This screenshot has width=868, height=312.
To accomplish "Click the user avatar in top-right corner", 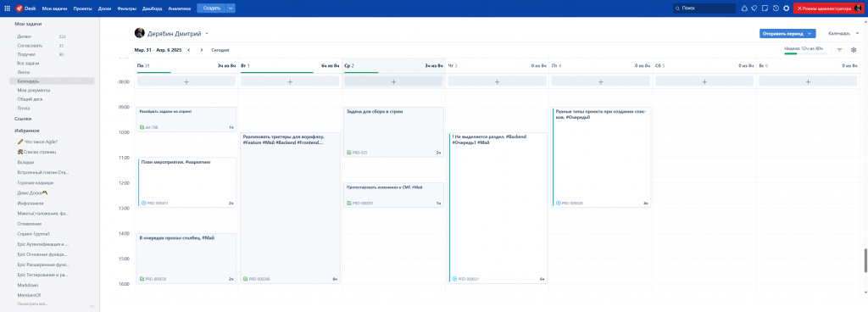I will [x=858, y=8].
